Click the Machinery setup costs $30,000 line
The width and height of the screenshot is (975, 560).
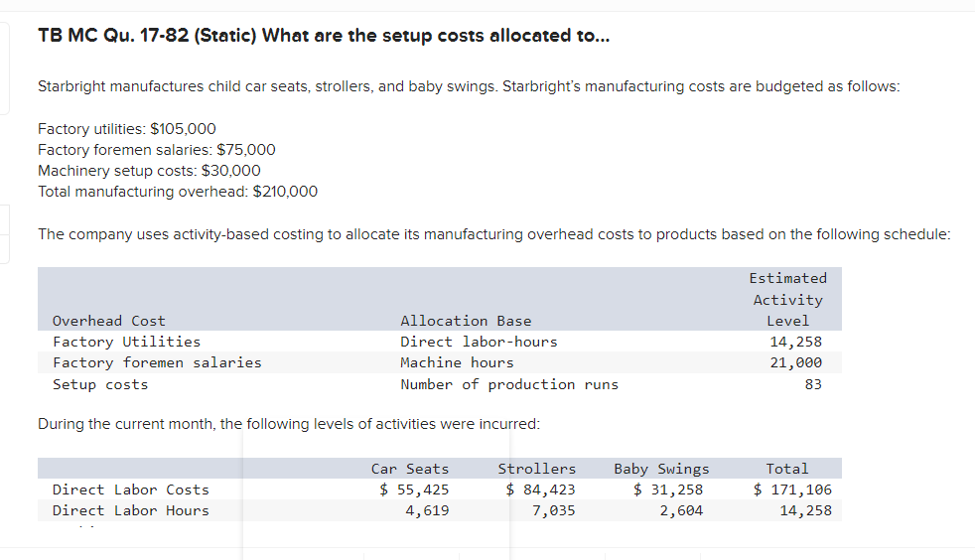click(149, 171)
